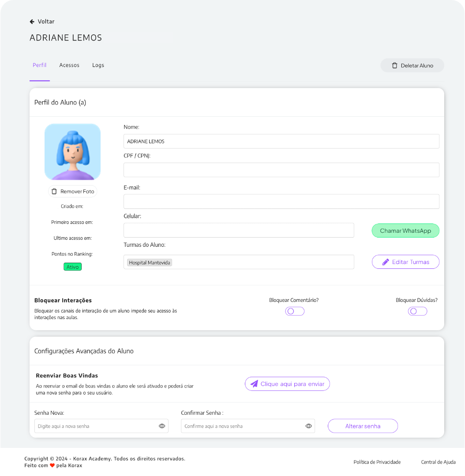
Task: Open the Central de Ajuda link
Action: click(438, 462)
